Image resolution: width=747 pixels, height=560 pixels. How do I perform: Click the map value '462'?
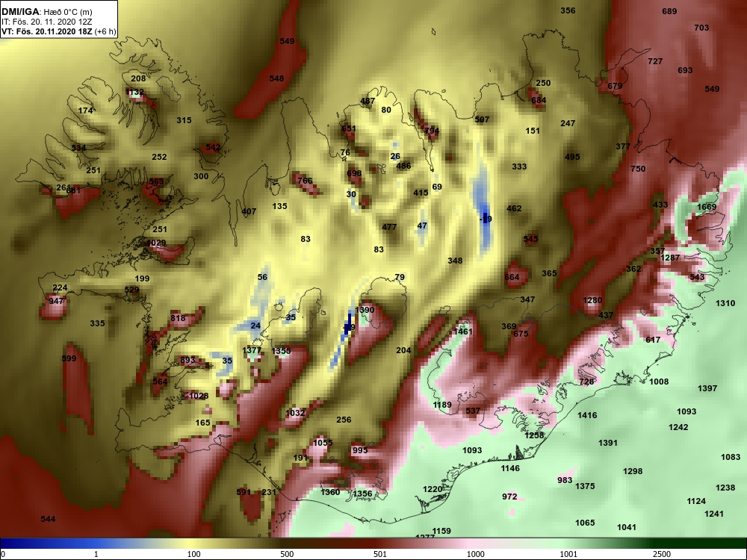pos(514,208)
